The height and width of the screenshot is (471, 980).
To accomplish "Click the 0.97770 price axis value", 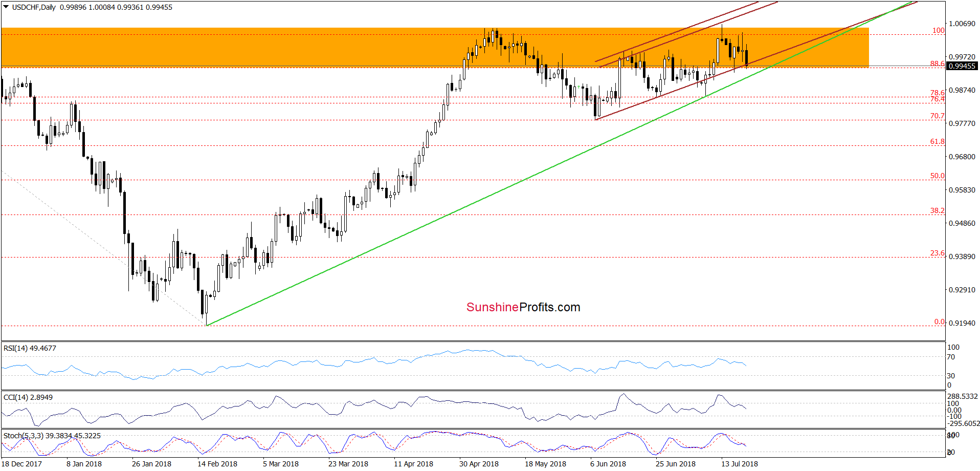I will pyautogui.click(x=962, y=123).
